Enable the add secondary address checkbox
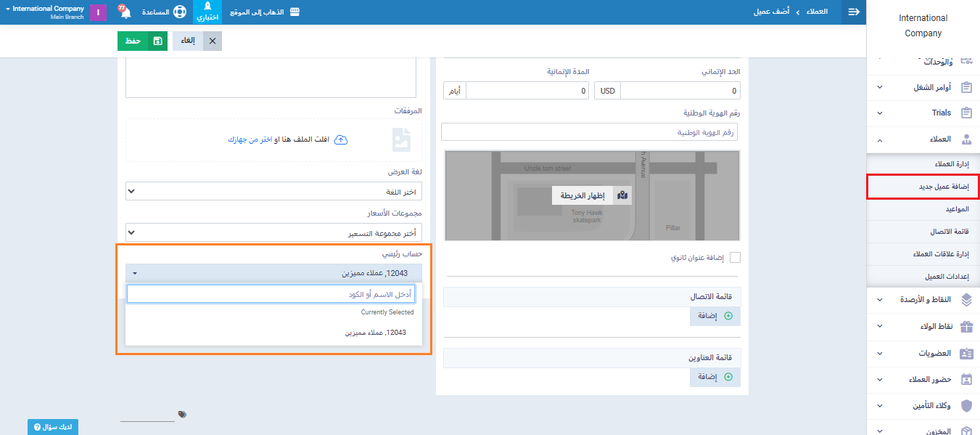 coord(735,258)
